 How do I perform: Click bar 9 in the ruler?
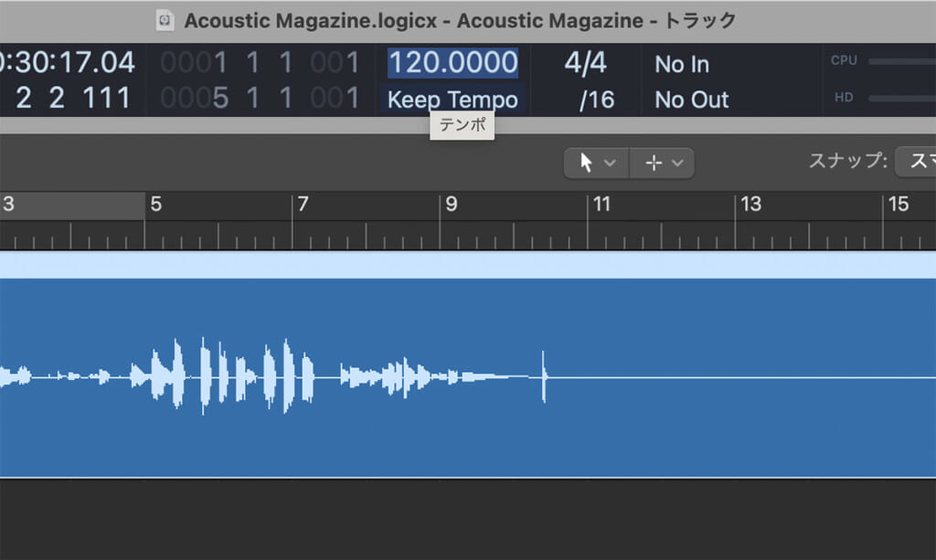click(x=451, y=205)
